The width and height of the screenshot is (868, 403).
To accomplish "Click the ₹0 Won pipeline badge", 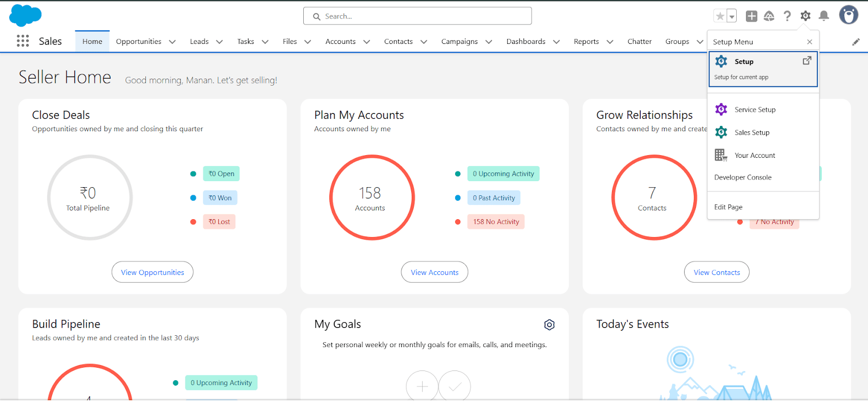I will point(220,198).
